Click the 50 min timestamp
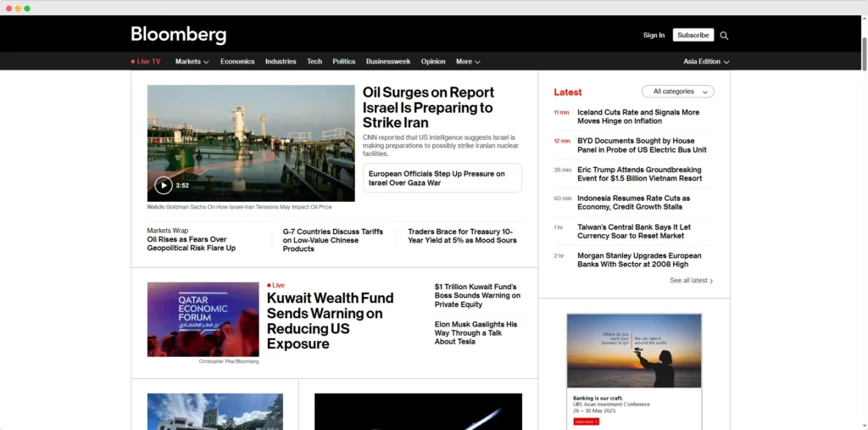The width and height of the screenshot is (868, 430). click(x=562, y=198)
